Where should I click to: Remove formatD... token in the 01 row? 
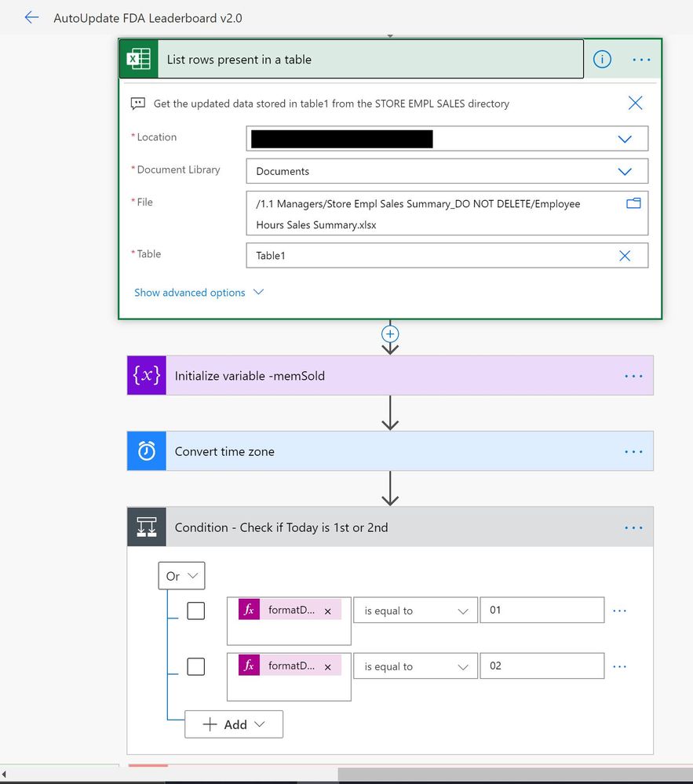pyautogui.click(x=327, y=611)
